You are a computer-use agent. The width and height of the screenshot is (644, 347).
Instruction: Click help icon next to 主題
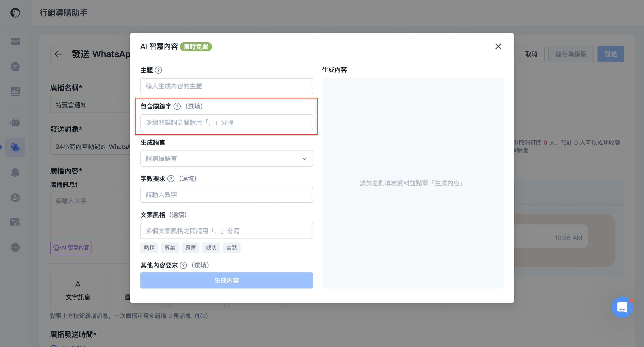(x=158, y=70)
